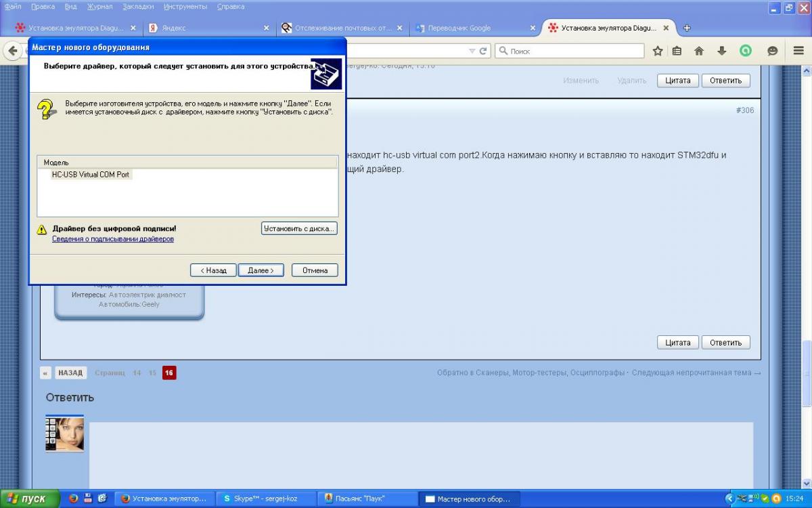Click the floppy disk quick launch icon
The height and width of the screenshot is (508, 812).
tap(88, 499)
